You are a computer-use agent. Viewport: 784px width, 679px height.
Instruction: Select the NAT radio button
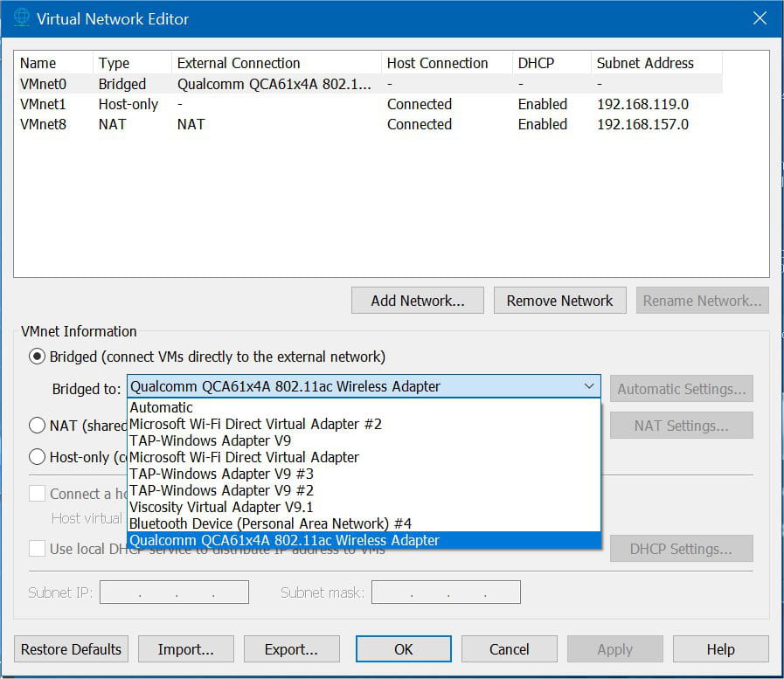[x=38, y=426]
